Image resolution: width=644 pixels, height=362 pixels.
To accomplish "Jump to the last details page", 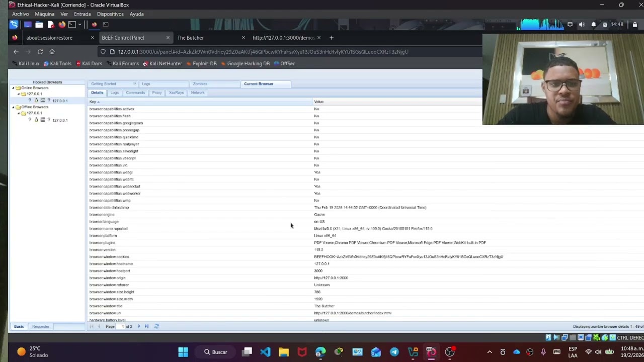I will (146, 326).
